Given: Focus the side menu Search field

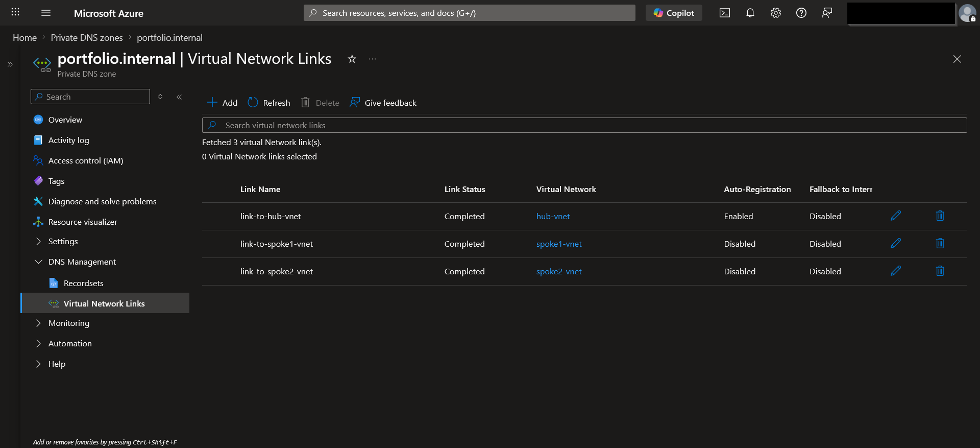Looking at the screenshot, I should [90, 97].
